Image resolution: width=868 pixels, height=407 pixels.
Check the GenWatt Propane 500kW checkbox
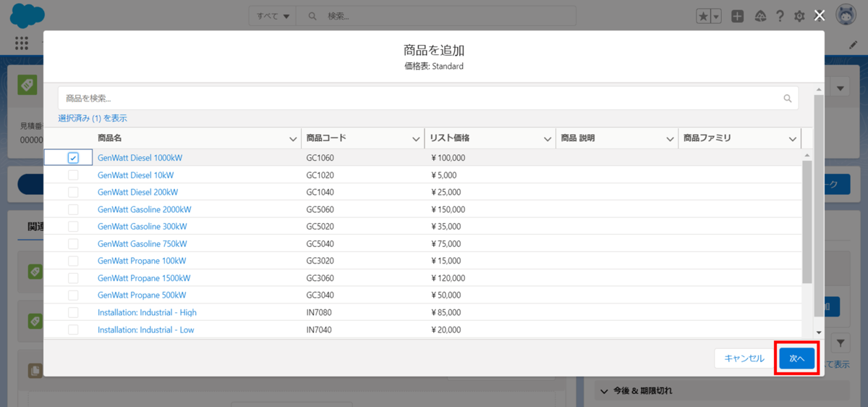73,295
